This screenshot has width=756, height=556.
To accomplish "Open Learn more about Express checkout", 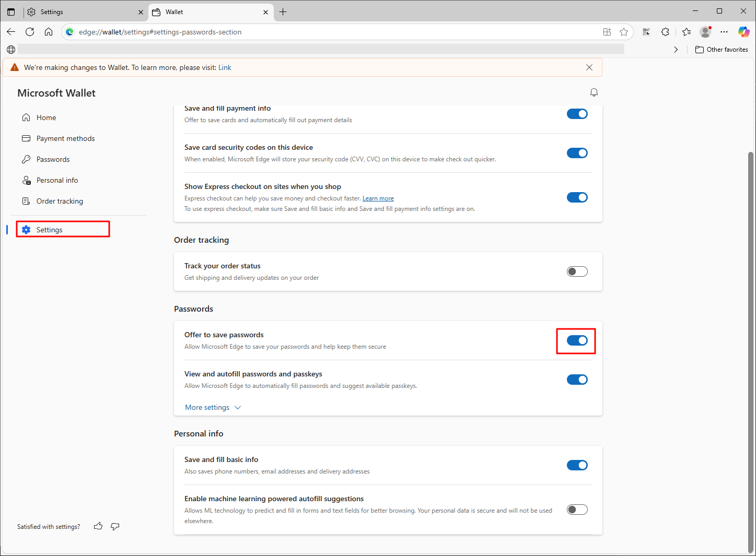I will coord(378,198).
